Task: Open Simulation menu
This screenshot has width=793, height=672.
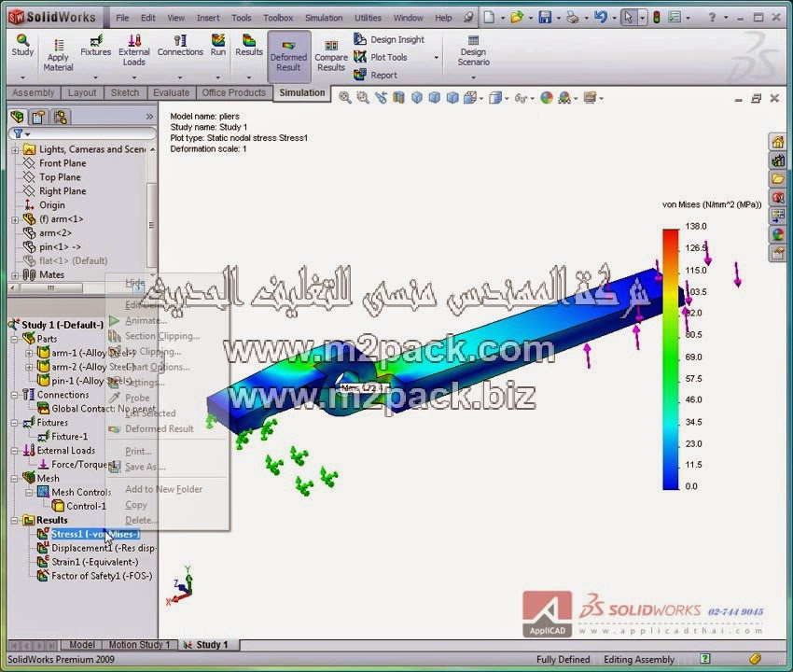Action: (x=324, y=18)
